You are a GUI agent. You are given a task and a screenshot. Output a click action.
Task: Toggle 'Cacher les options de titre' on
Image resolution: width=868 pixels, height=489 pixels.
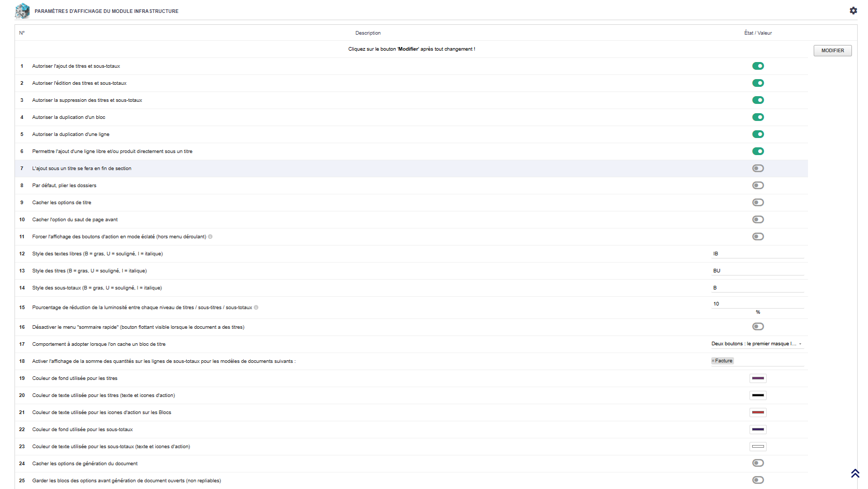pyautogui.click(x=758, y=202)
